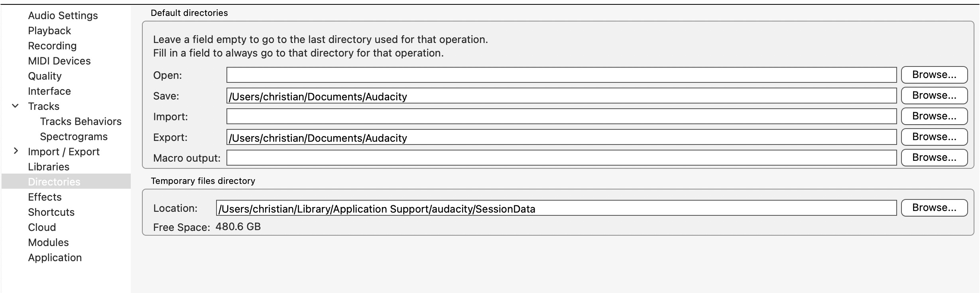
Task: Click the Open directory text field
Action: pyautogui.click(x=561, y=75)
